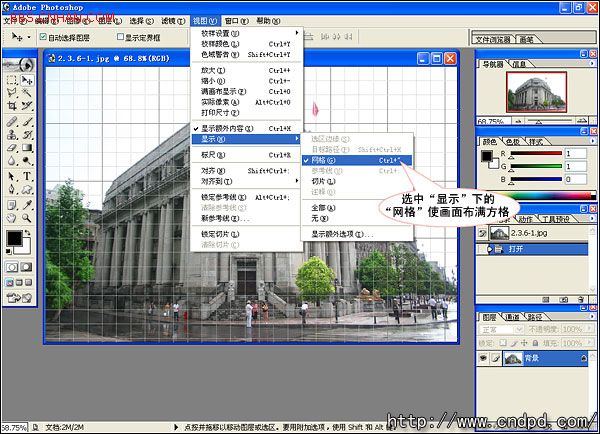Switch to the 文件浏览器 tab

(493, 40)
